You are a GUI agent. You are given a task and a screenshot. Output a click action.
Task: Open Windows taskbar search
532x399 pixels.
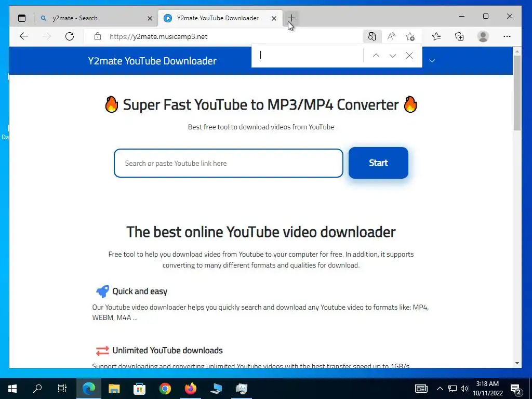coord(37,389)
